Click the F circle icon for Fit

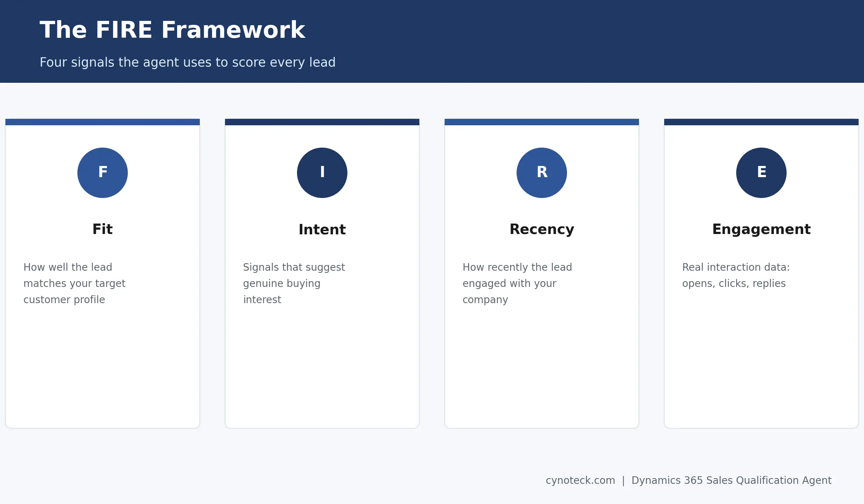pyautogui.click(x=103, y=173)
